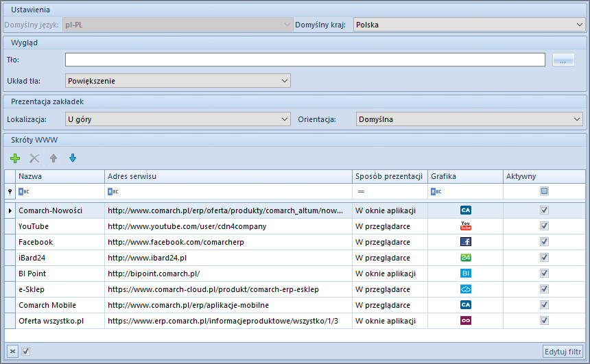The image size is (590, 364).
Task: Click the http://bipoint.comarch.pl/ address cell
Action: pos(228,274)
